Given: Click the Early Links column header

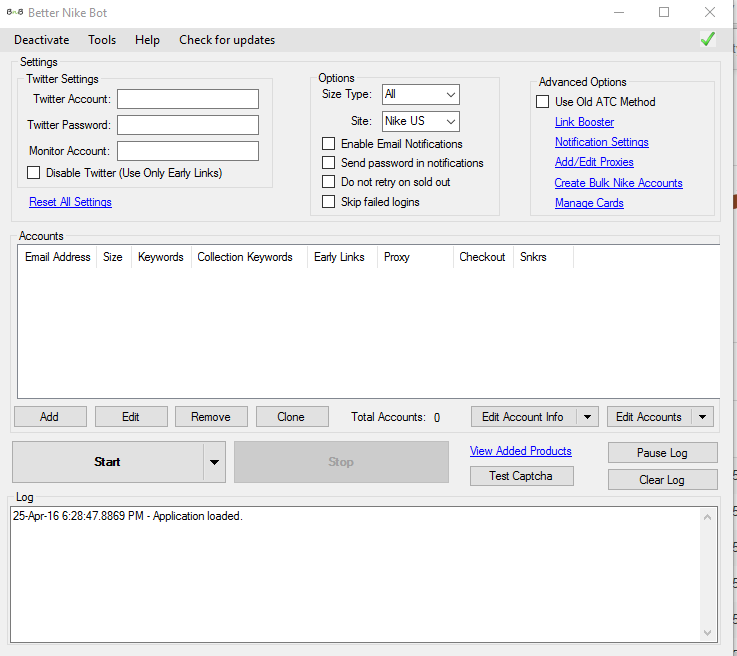Looking at the screenshot, I should [x=342, y=257].
